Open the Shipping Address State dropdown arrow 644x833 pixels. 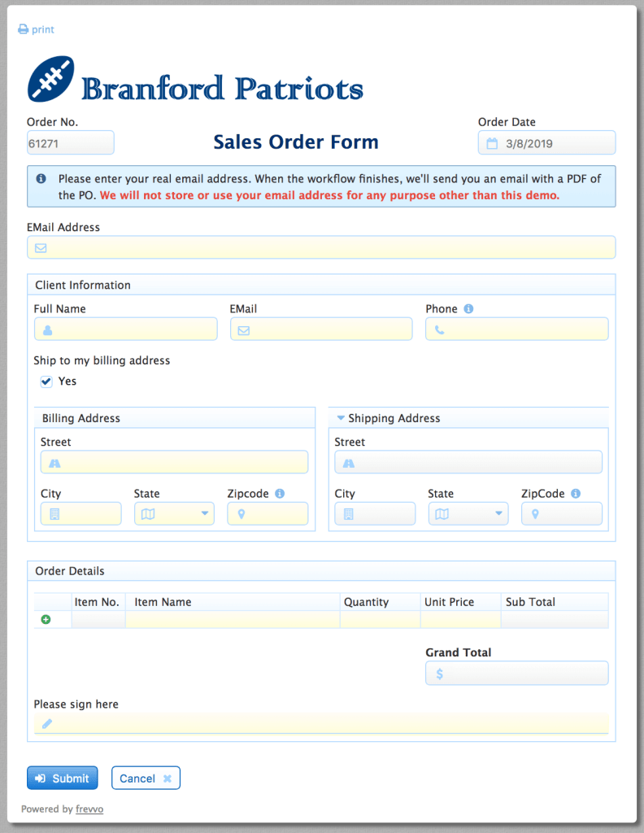[498, 513]
